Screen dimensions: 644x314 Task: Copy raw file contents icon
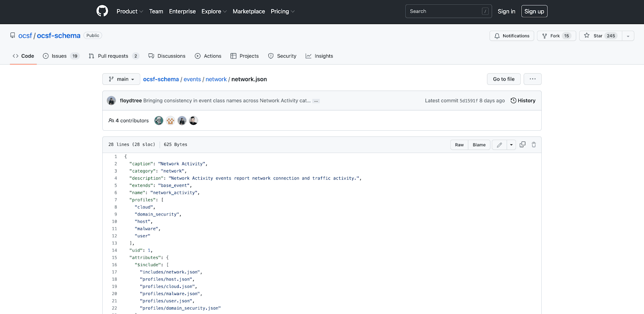[x=522, y=145]
